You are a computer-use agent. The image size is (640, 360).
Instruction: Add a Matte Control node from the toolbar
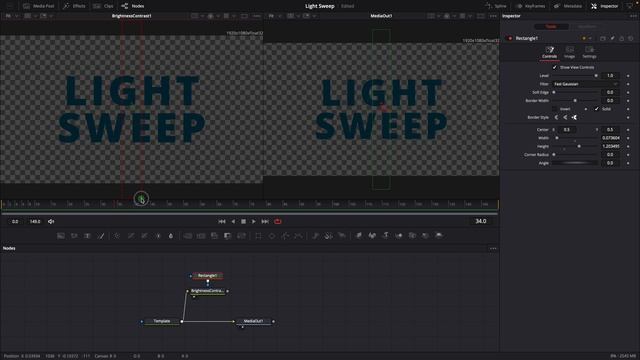point(214,236)
